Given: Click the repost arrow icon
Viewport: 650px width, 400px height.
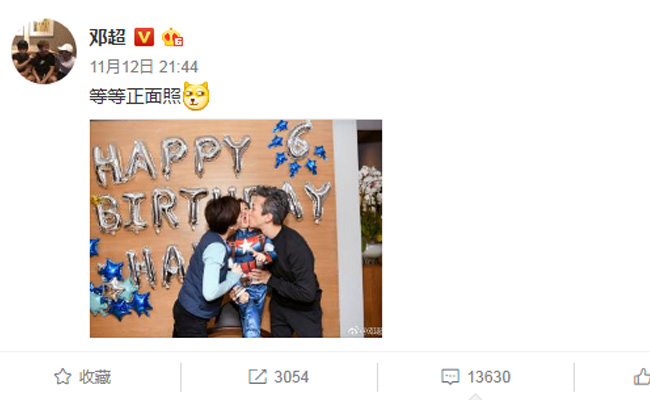Looking at the screenshot, I should coord(257,377).
